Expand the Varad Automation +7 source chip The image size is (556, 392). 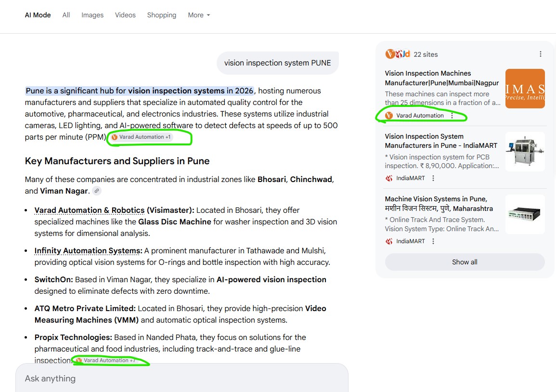106,360
